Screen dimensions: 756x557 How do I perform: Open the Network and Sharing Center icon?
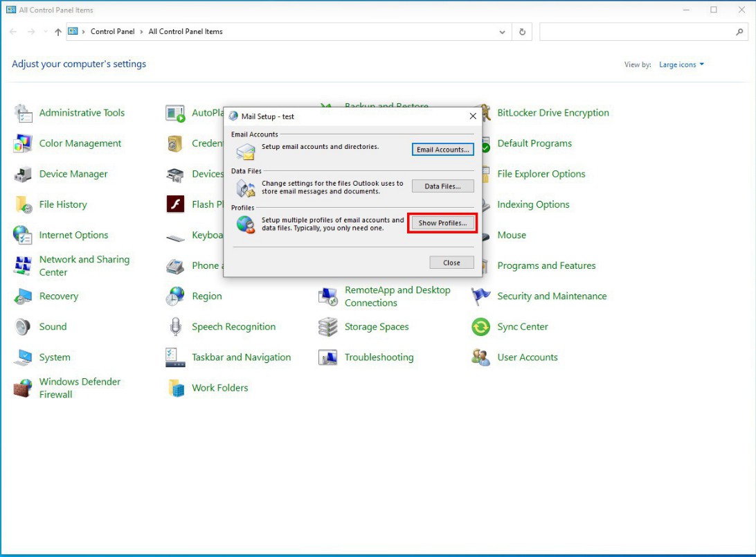(x=23, y=265)
